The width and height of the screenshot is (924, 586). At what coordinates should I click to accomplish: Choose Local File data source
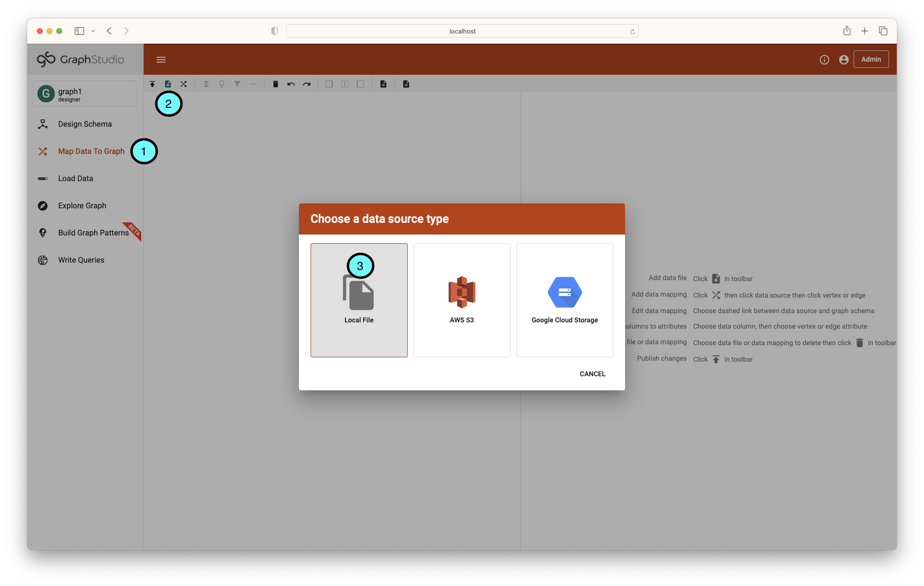pyautogui.click(x=359, y=300)
